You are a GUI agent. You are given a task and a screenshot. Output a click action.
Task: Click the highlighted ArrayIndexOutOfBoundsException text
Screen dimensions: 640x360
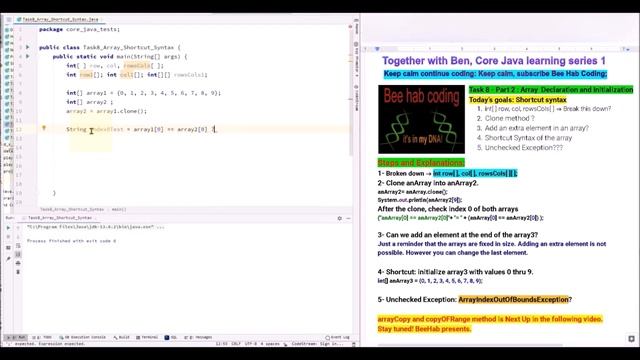pyautogui.click(x=513, y=300)
